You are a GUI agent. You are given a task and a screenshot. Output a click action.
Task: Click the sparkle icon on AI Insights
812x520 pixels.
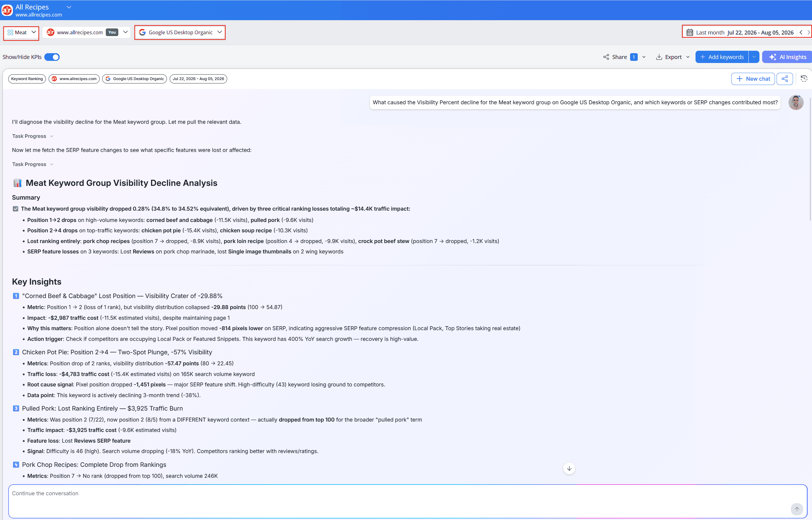pos(773,57)
